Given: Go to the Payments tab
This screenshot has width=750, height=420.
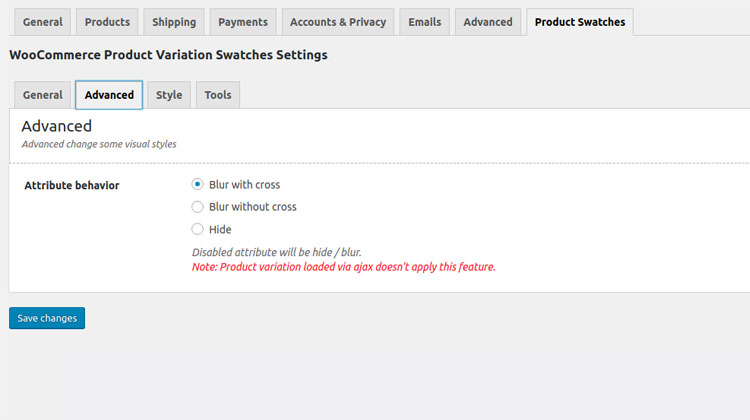Looking at the screenshot, I should [242, 22].
